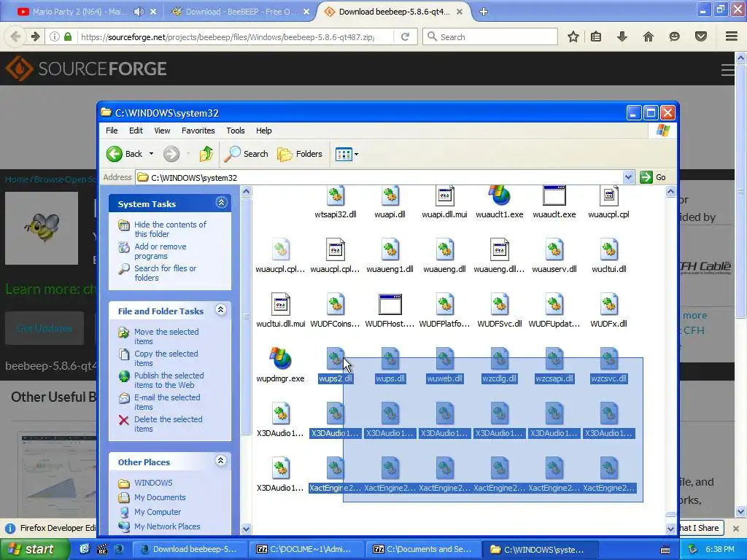This screenshot has width=747, height=560.
Task: Open the Favorites menu in Explorer
Action: 198,131
